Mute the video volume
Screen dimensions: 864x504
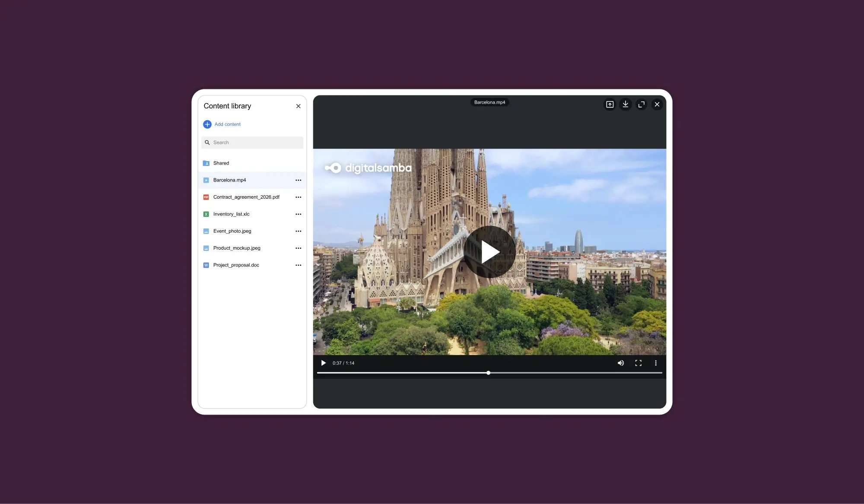coord(620,363)
